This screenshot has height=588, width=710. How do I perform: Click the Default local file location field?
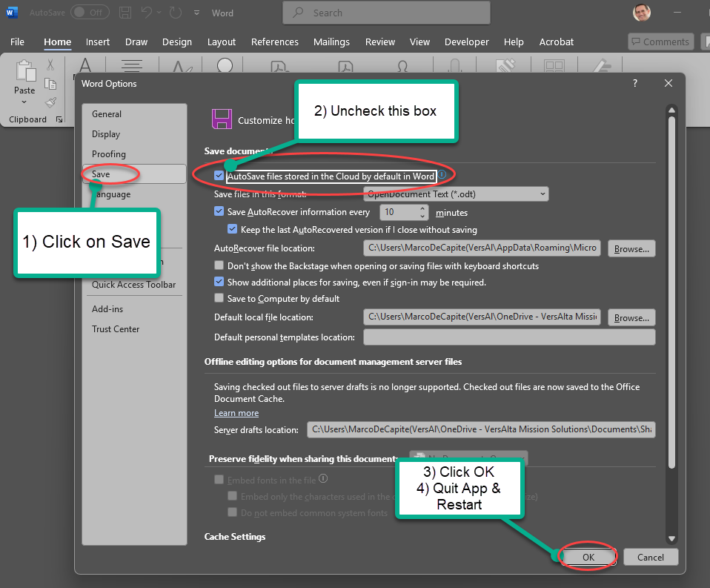coord(482,317)
